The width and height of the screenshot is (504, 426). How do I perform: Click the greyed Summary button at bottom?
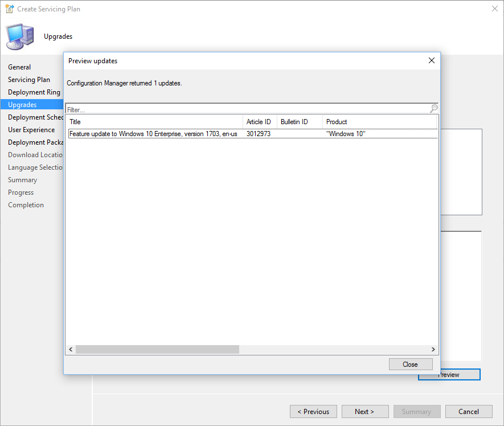(x=417, y=412)
